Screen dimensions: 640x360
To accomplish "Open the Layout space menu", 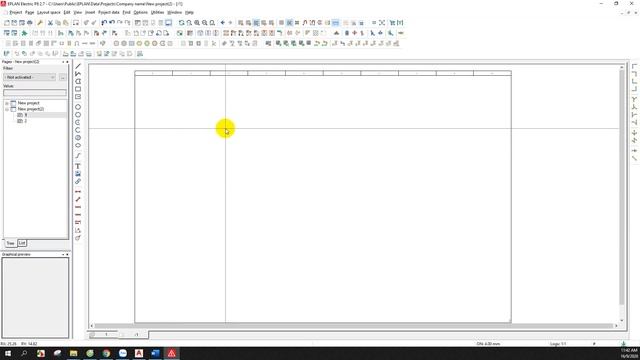I will click(x=49, y=13).
